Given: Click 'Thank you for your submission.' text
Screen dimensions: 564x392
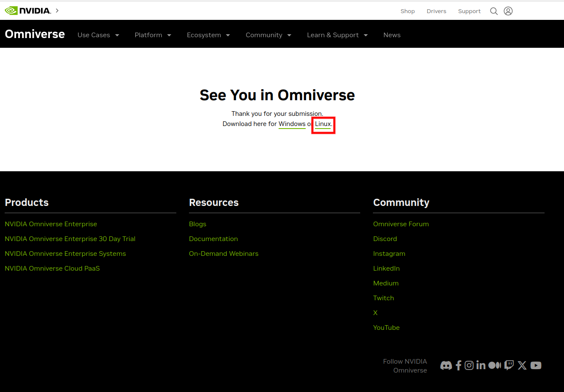Looking at the screenshot, I should point(277,114).
